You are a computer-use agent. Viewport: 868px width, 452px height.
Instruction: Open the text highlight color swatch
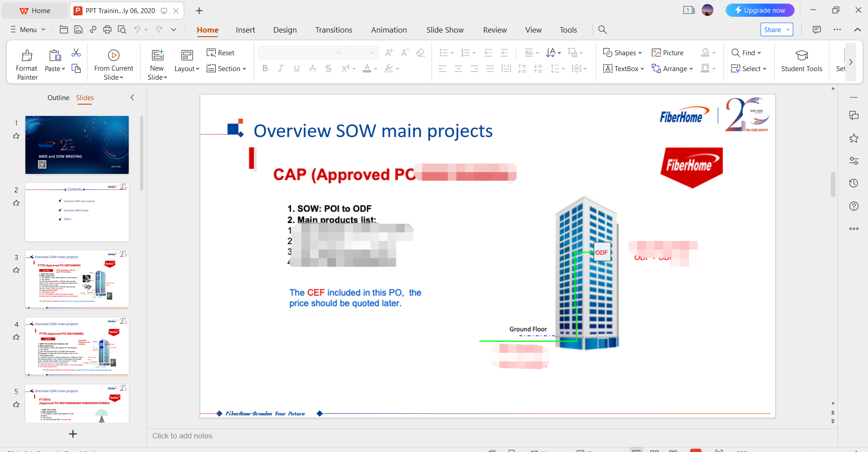[x=389, y=68]
